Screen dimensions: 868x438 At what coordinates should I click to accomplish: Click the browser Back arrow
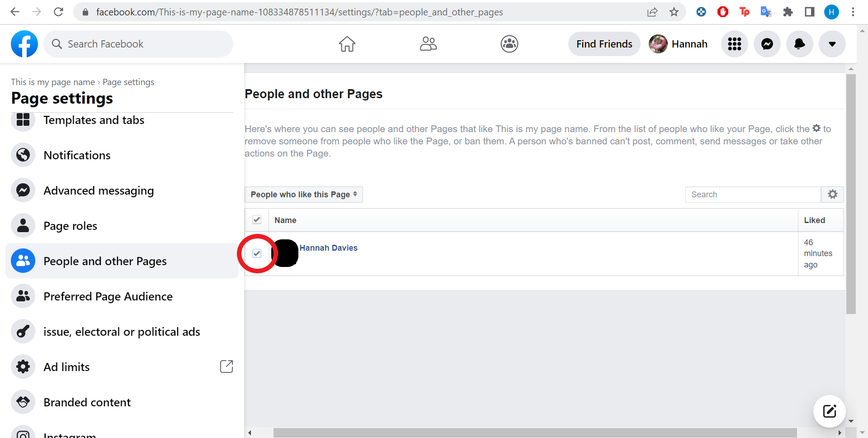15,12
